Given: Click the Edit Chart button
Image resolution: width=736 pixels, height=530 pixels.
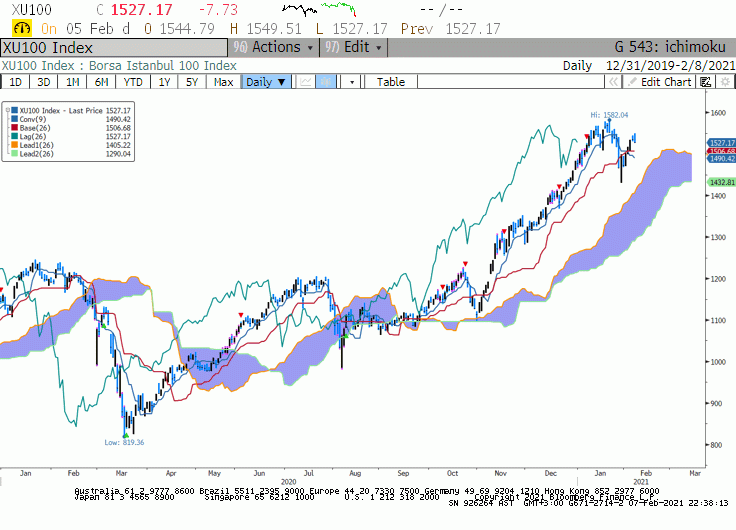Looking at the screenshot, I should point(659,82).
